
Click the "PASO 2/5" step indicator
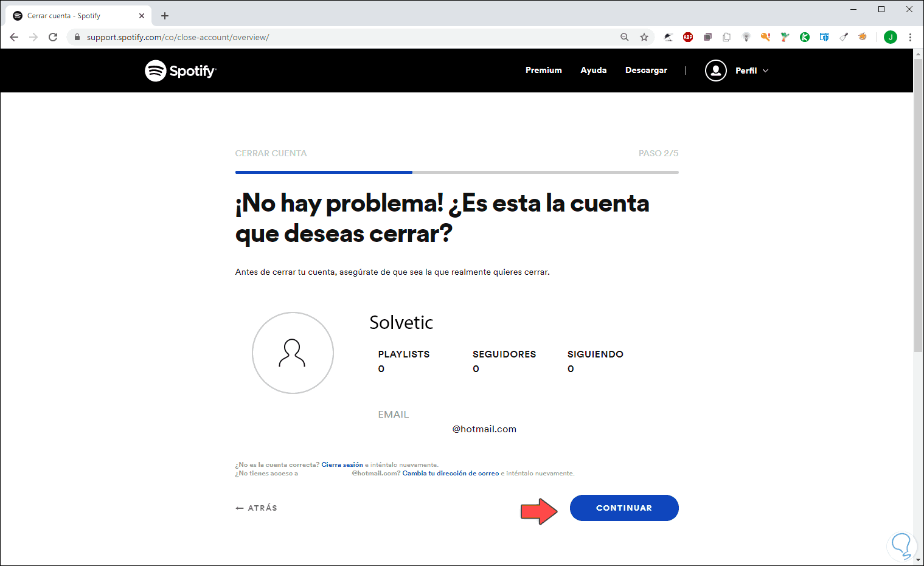click(x=659, y=153)
